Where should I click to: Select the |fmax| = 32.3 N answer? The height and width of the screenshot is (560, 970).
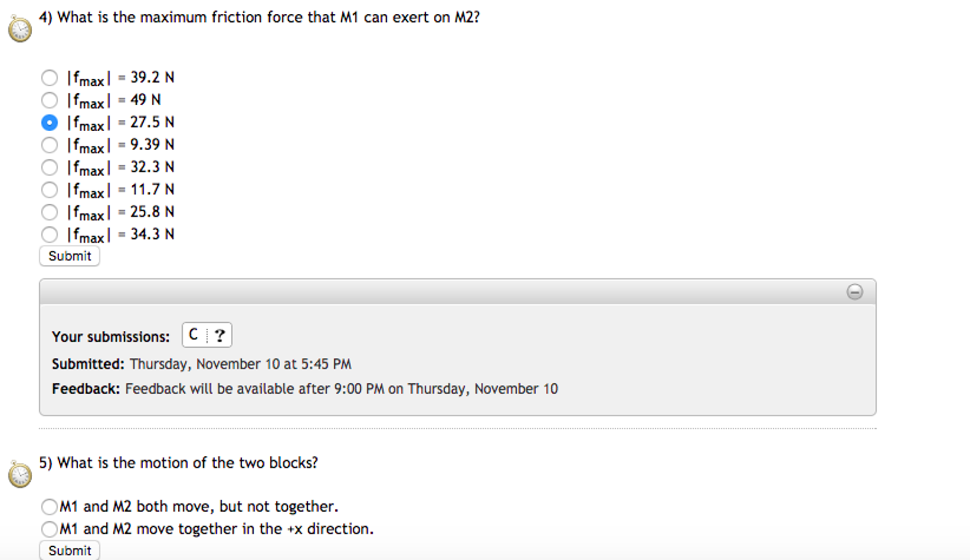[x=49, y=167]
